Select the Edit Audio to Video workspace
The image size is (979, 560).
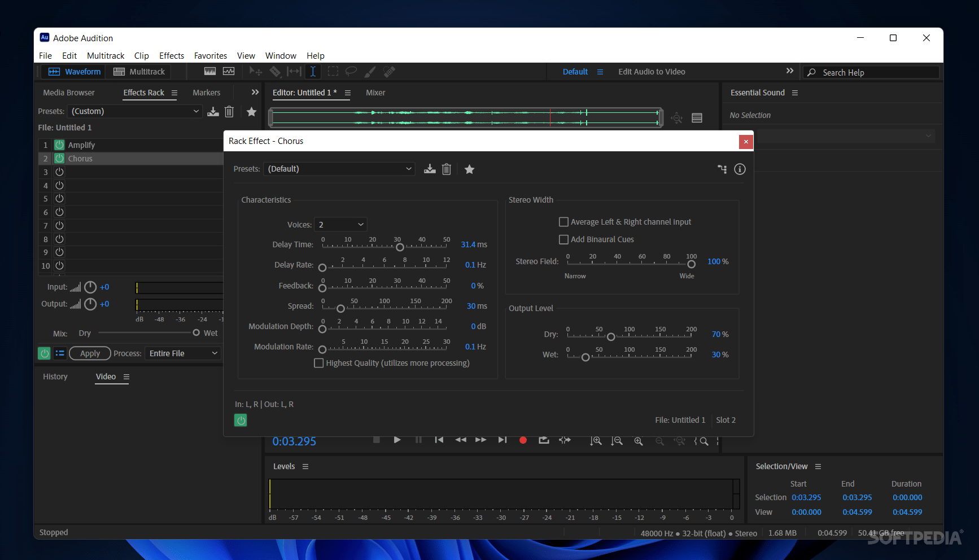(652, 72)
